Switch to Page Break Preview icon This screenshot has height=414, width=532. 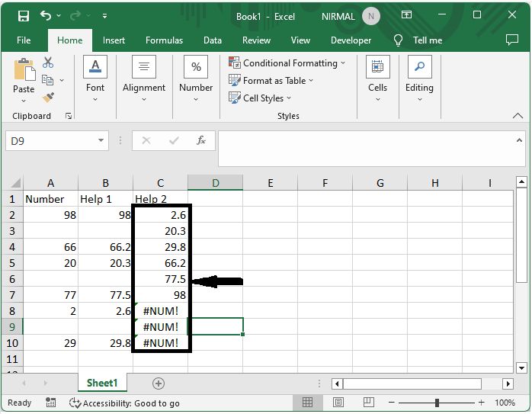(368, 403)
